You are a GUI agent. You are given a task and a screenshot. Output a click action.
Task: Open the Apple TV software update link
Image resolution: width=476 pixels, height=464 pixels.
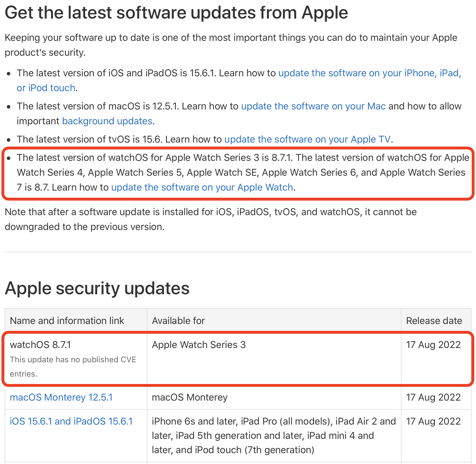coord(307,139)
